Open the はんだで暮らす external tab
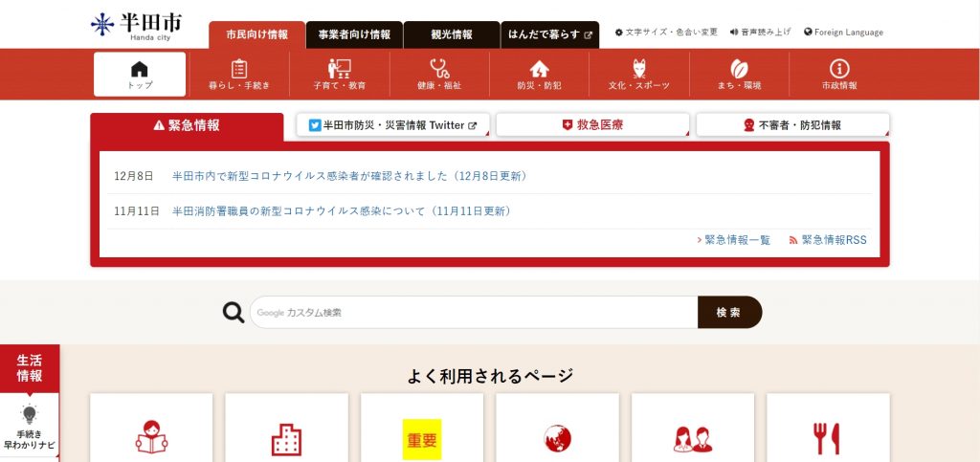Viewport: 980px width, 462px height. click(550, 35)
